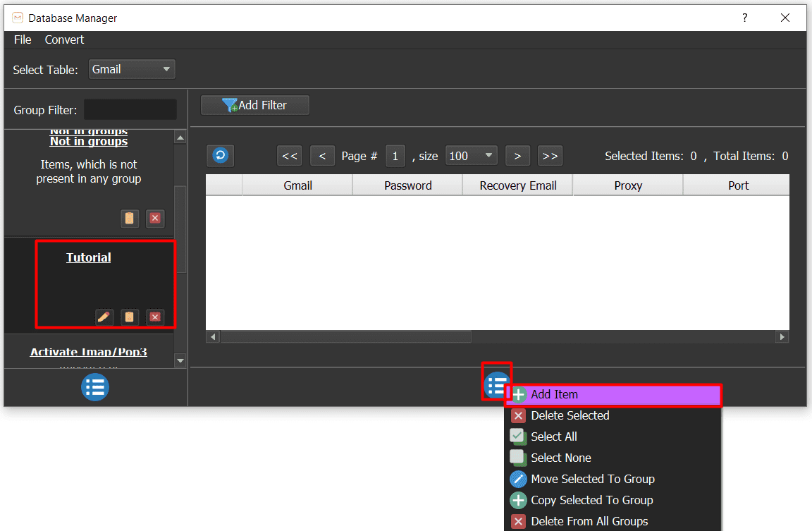Go to first page button
This screenshot has width=812, height=531.
point(290,156)
